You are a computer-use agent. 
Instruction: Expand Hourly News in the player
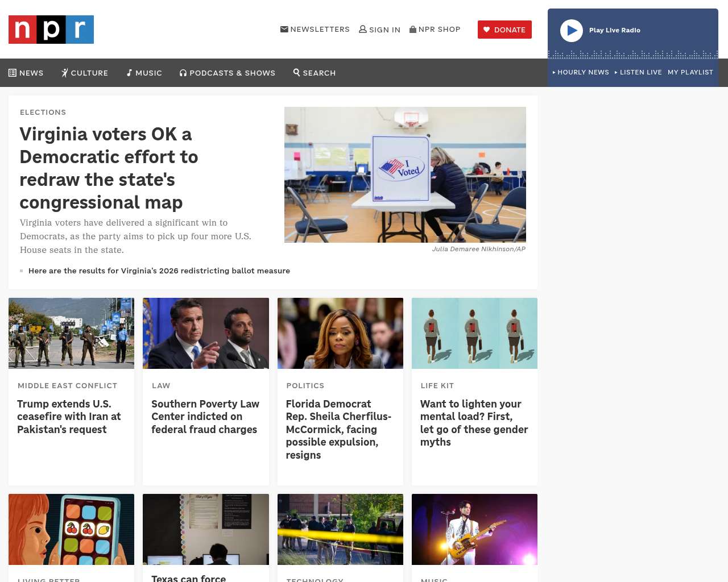(581, 72)
